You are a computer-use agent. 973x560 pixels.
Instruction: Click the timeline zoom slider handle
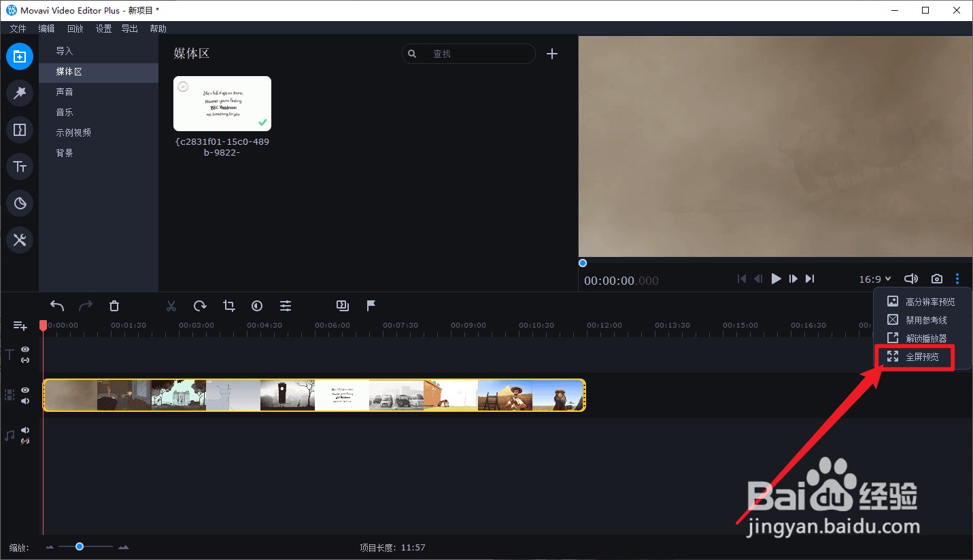[80, 546]
